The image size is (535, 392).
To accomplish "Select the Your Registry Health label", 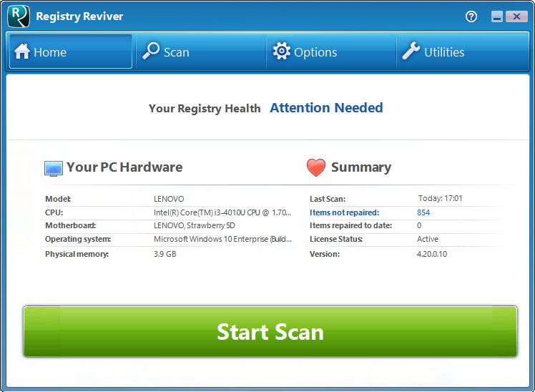I will pos(205,109).
